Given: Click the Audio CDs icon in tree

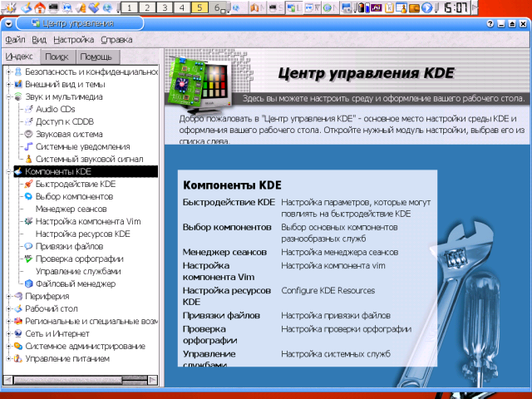Looking at the screenshot, I should pos(29,109).
